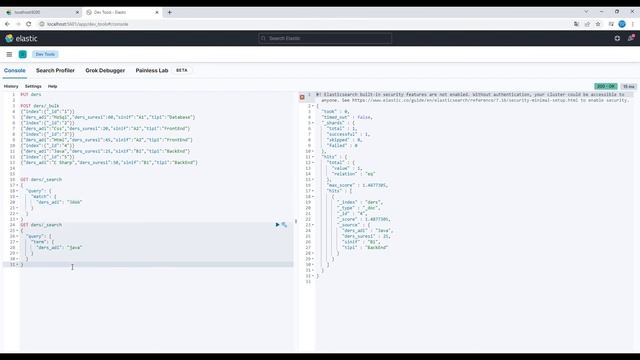Click the "match" keyword in the editor
The height and width of the screenshot is (360, 640).
40,197
